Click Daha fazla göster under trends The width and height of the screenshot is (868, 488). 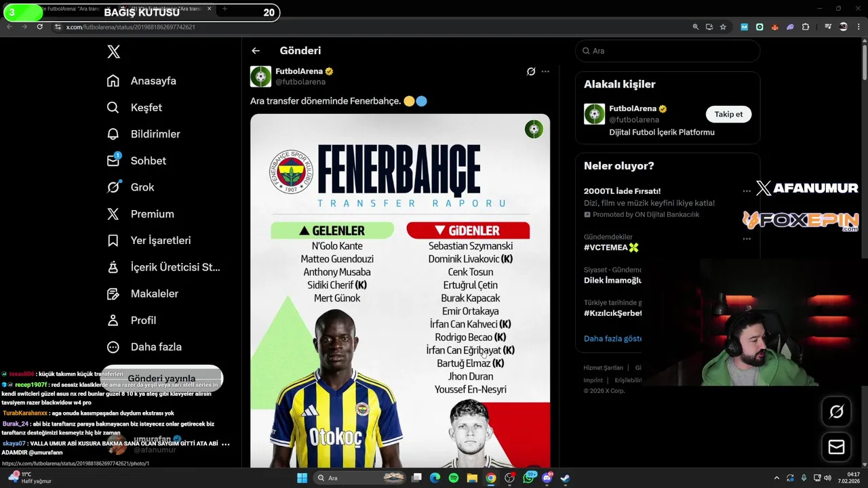click(612, 338)
